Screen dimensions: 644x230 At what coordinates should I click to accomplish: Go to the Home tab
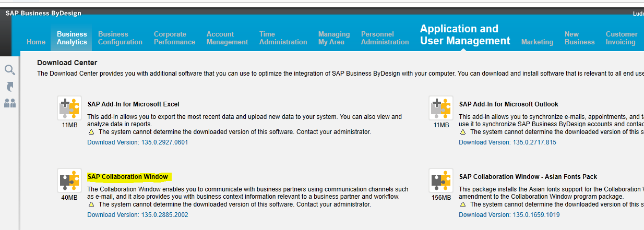click(36, 42)
